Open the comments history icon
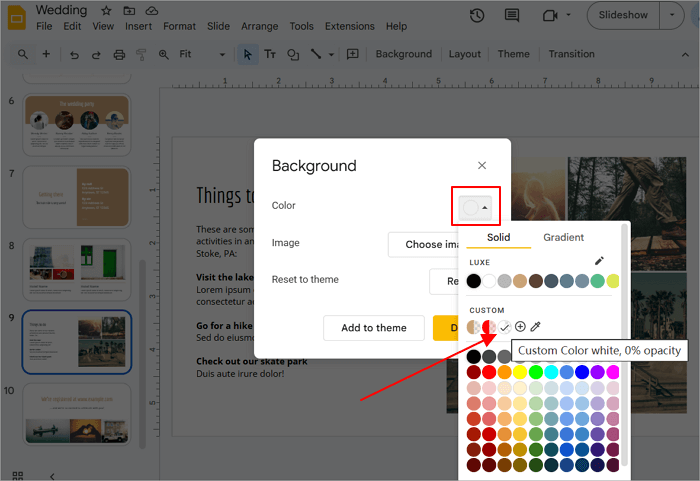Screen dimensions: 700x481 [512, 16]
